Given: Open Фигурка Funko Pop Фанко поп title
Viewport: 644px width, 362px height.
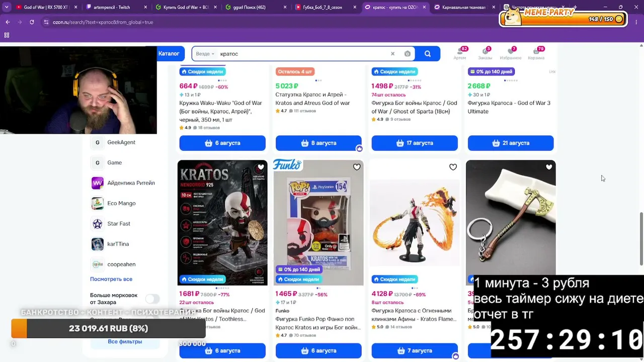Looking at the screenshot, I should tap(318, 323).
